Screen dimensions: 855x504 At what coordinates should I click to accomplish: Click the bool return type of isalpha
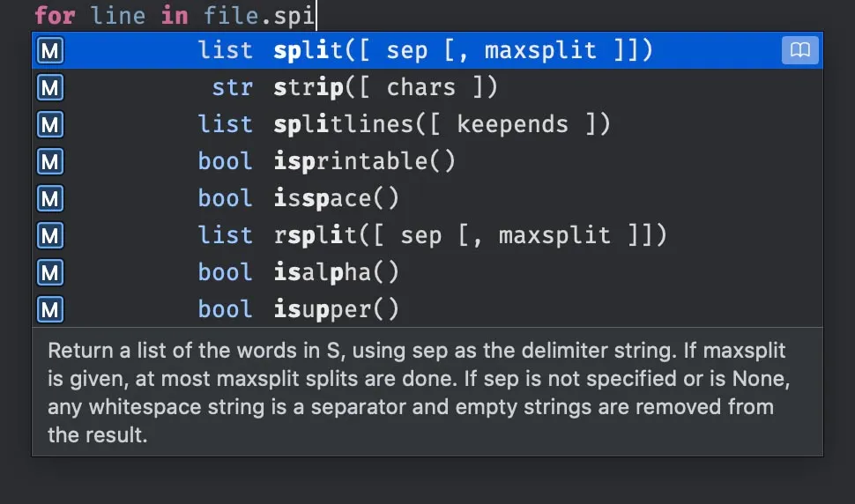tap(225, 272)
